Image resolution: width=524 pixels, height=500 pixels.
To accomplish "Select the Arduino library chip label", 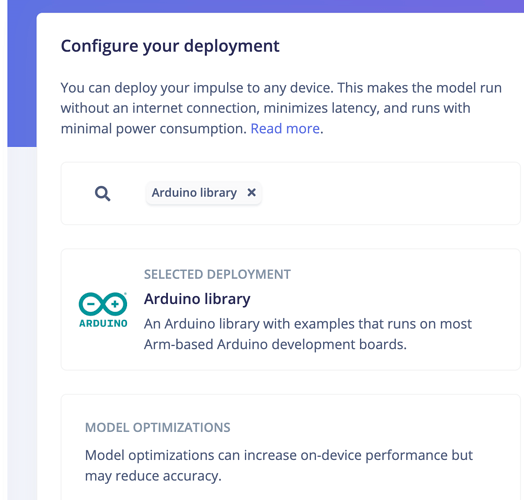I will point(194,193).
